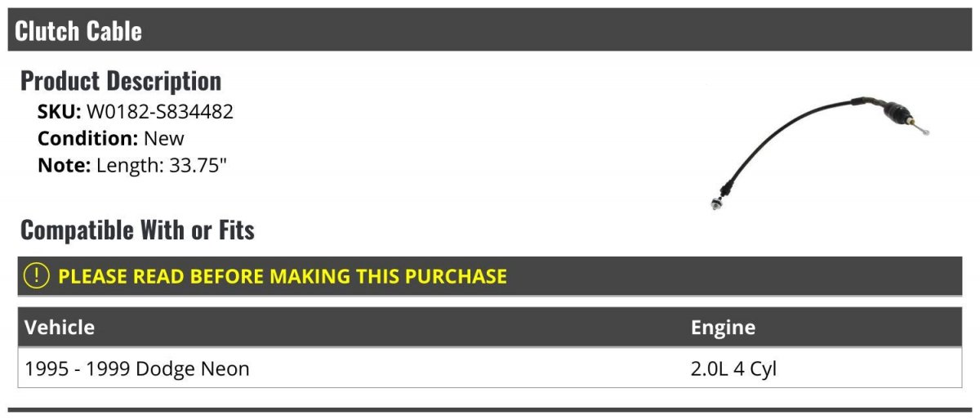Open the clutch cable product image
This screenshot has height=420, width=980.
[819, 151]
